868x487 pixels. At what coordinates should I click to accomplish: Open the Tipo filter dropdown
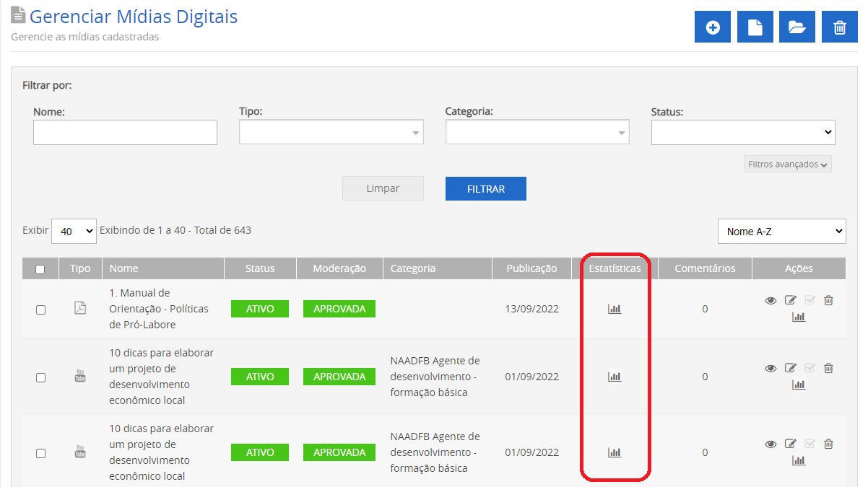coord(331,133)
